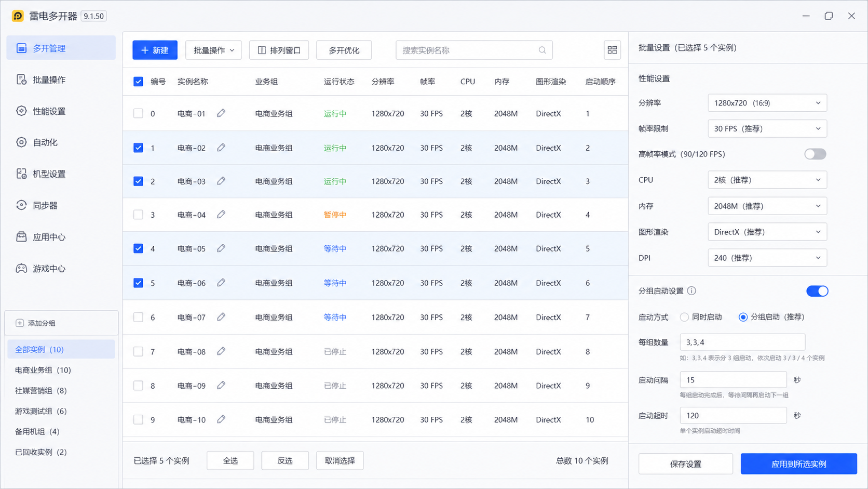Click the 启动超时 input field
This screenshot has height=489, width=868.
[x=733, y=415]
